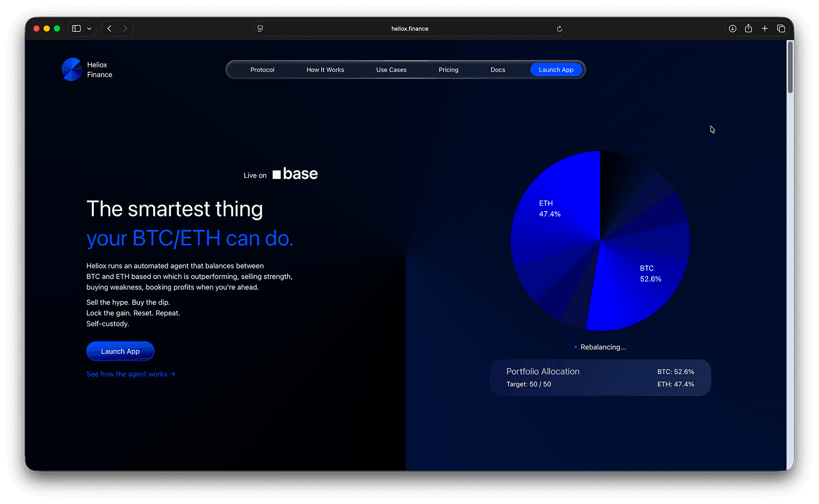
Task: Click the Heliox Finance logo icon
Action: tap(72, 69)
